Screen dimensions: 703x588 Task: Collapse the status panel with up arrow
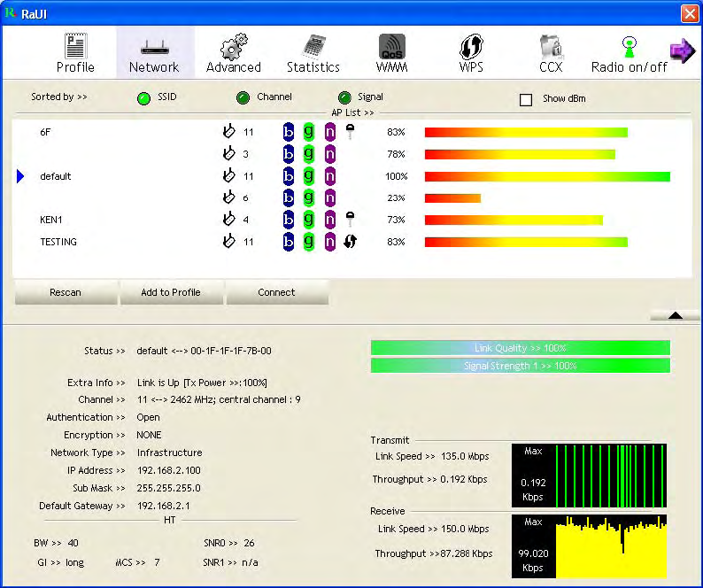(x=675, y=314)
